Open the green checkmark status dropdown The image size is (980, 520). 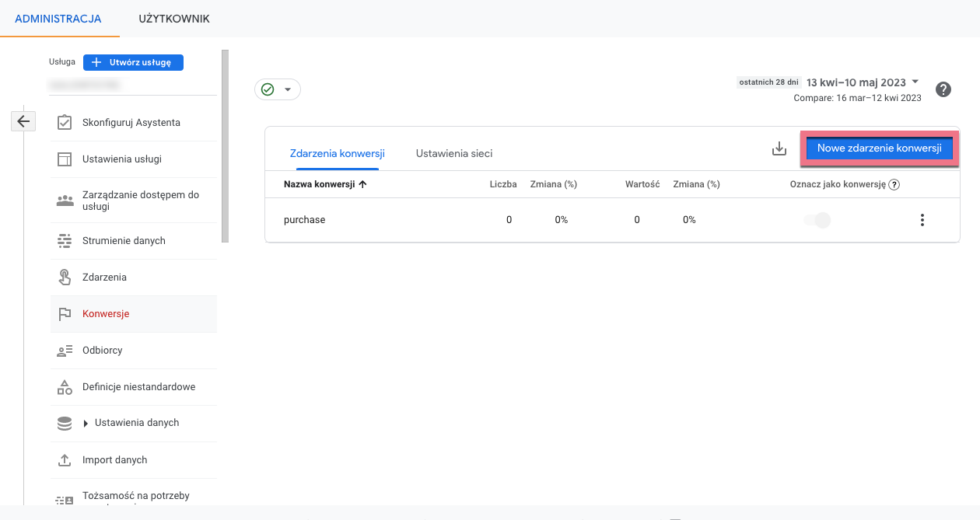coord(278,89)
